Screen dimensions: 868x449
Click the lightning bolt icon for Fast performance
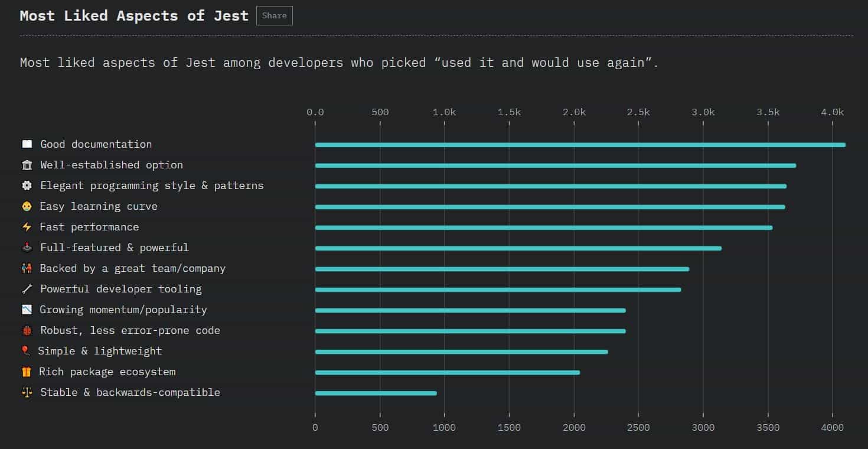pos(27,227)
